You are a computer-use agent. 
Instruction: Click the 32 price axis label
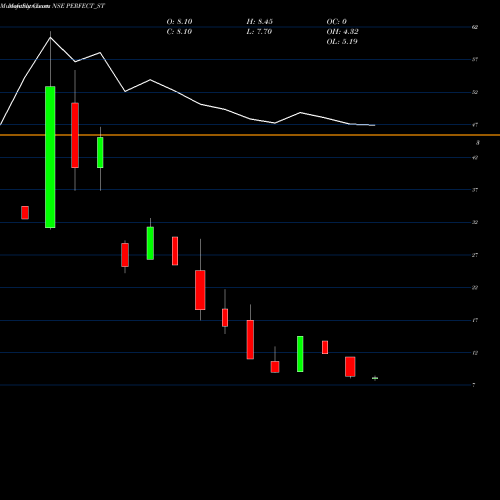coord(475,222)
